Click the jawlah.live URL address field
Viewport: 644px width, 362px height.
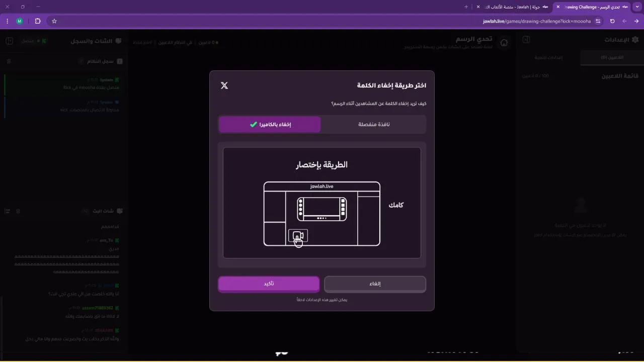point(537,21)
